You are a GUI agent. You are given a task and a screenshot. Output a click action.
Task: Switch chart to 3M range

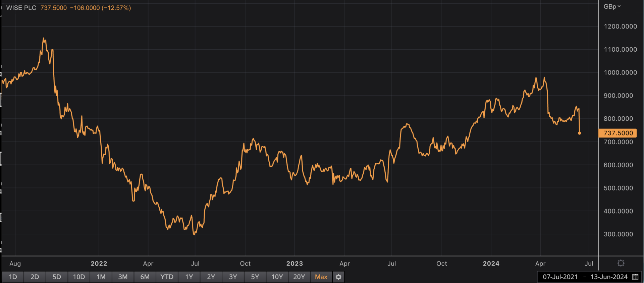click(123, 277)
